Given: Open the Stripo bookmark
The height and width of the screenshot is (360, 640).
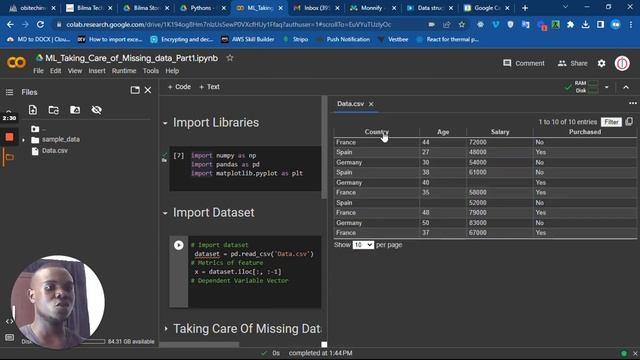Looking at the screenshot, I should [296, 39].
